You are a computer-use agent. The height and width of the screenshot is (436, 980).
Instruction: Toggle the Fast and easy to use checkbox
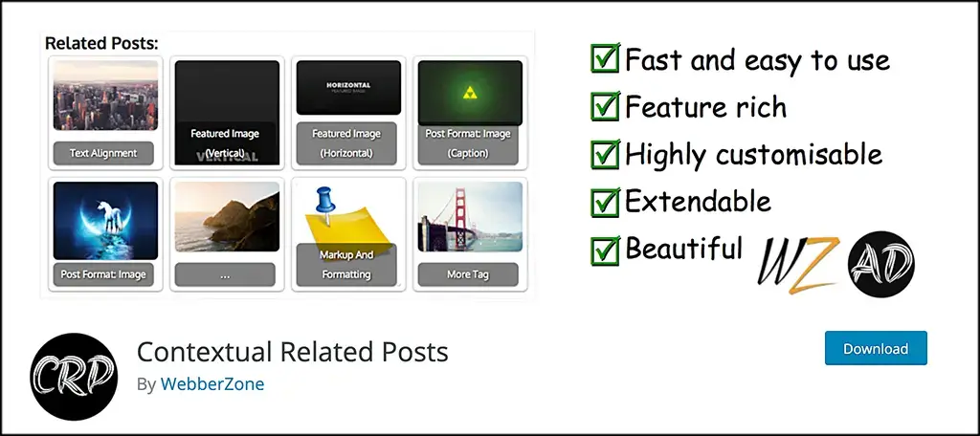point(605,60)
